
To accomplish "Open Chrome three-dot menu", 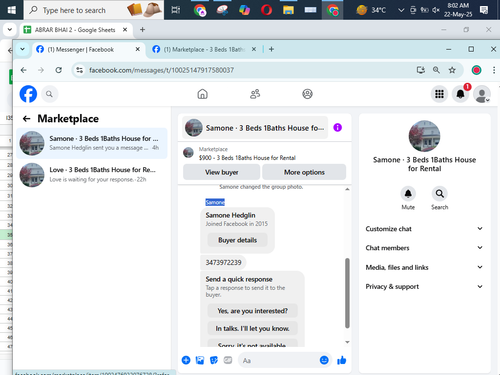I will 494,70.
